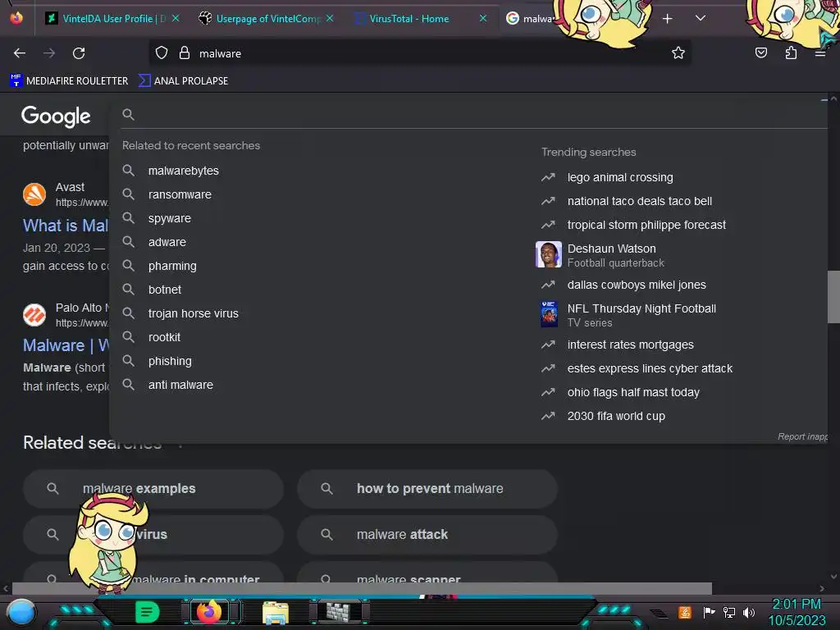Go back to the previous page

coord(20,53)
